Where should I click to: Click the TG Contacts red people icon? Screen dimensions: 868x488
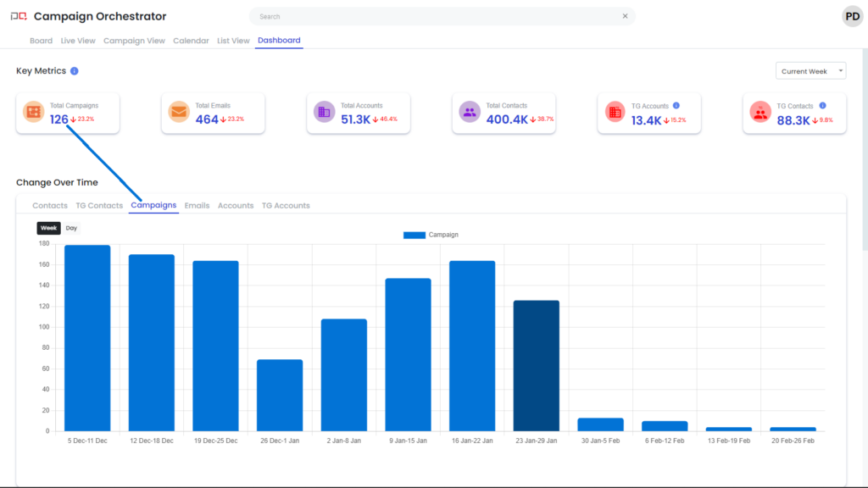click(760, 112)
